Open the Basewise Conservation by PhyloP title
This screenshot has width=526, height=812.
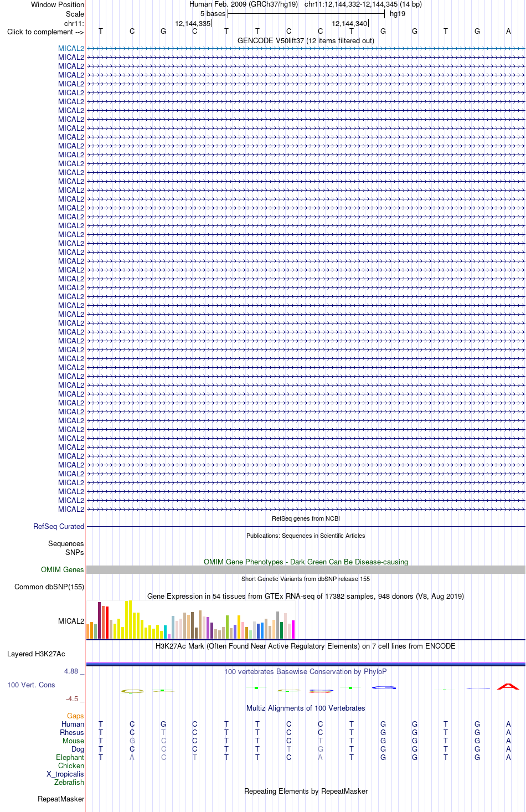[306, 671]
